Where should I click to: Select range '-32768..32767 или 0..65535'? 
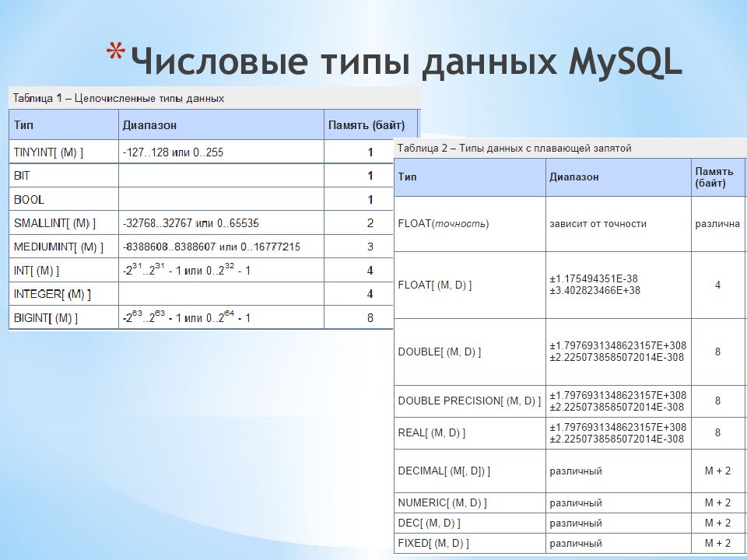(191, 223)
